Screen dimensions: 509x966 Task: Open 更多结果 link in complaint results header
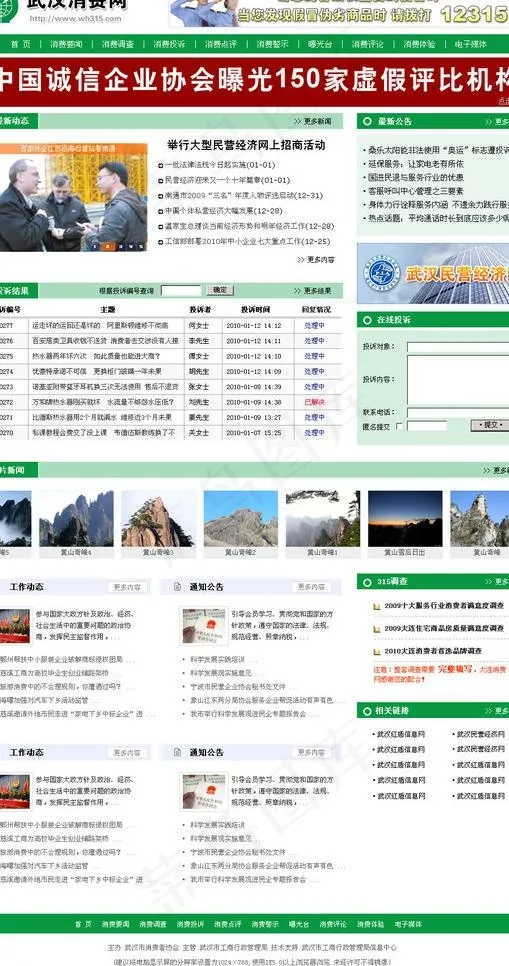point(313,291)
